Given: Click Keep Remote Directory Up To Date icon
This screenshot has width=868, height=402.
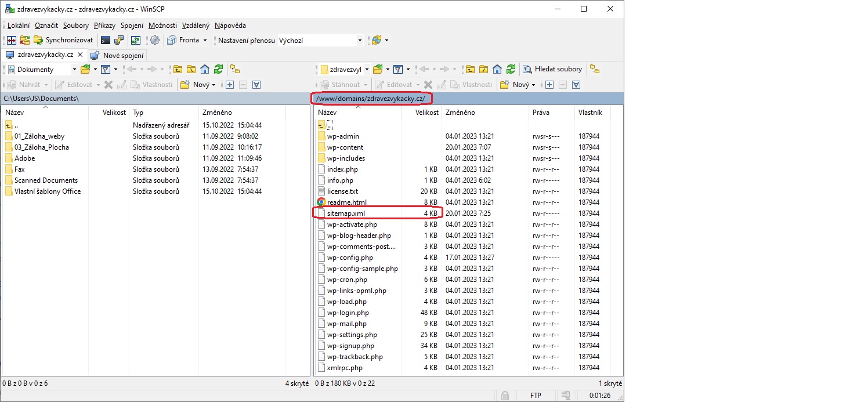Looking at the screenshot, I should click(x=136, y=41).
